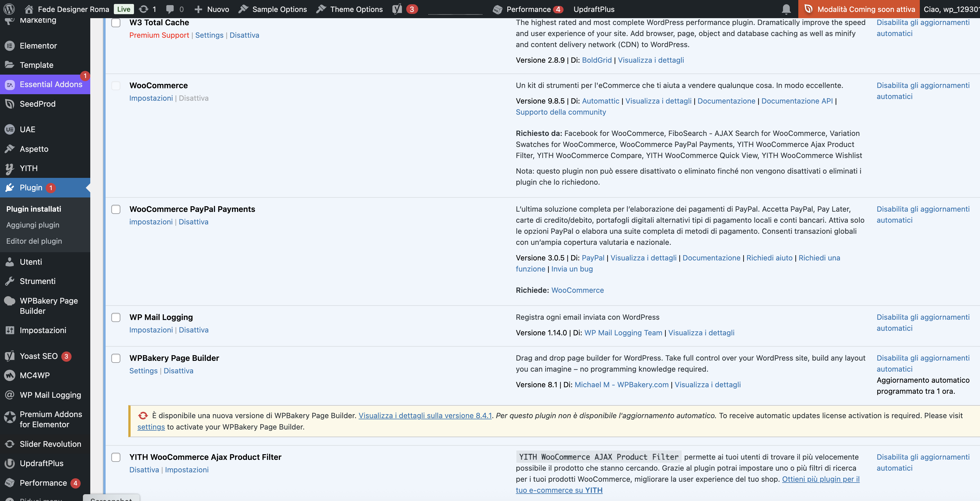Image resolution: width=980 pixels, height=501 pixels.
Task: Open Editor del plugin submenu item
Action: tap(34, 241)
